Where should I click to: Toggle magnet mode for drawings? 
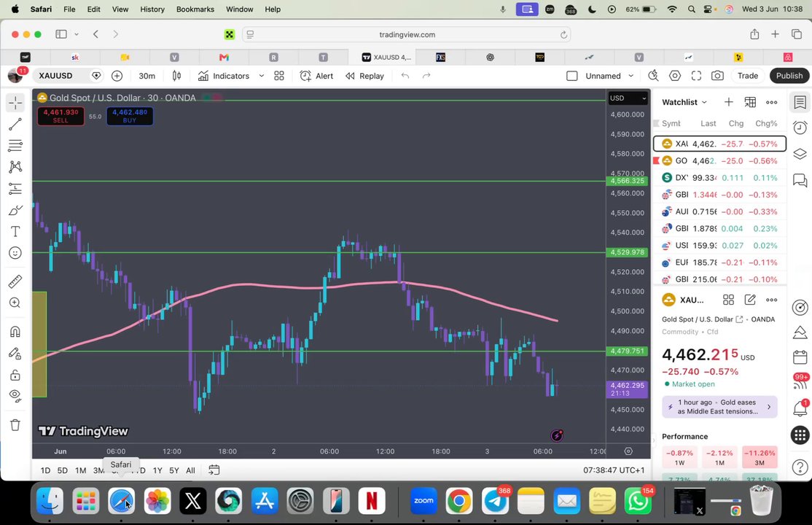[15, 332]
